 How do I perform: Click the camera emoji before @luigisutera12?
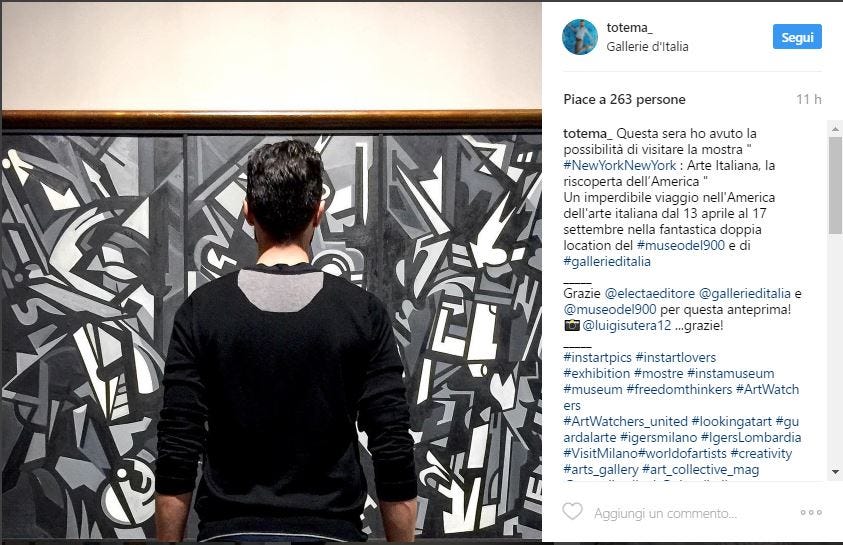pos(571,325)
